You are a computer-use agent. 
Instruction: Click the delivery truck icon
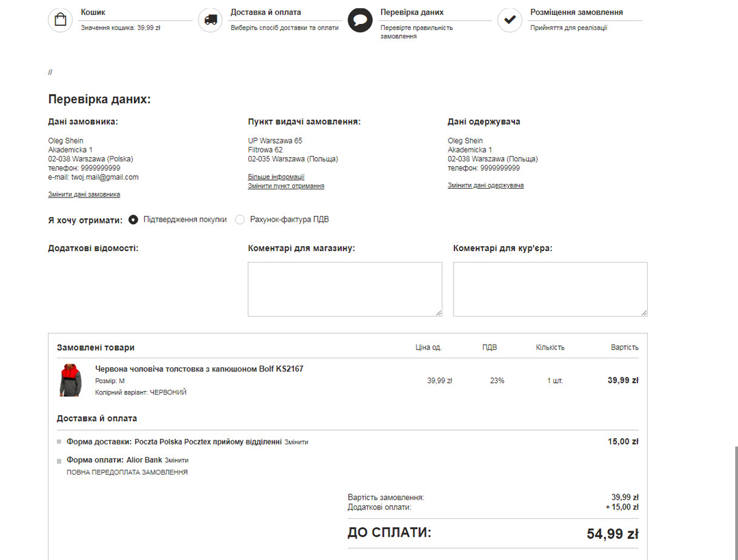(x=210, y=20)
